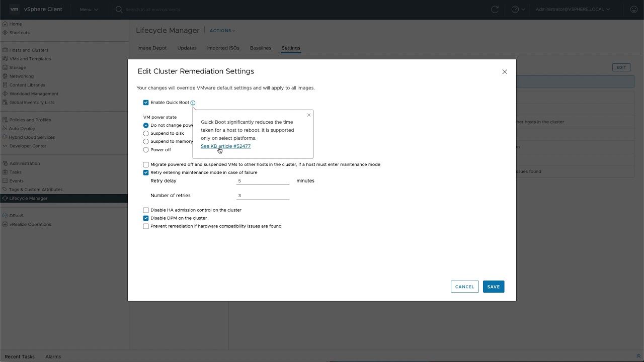Switch to Image Depot tab
The height and width of the screenshot is (362, 644).
point(152,48)
